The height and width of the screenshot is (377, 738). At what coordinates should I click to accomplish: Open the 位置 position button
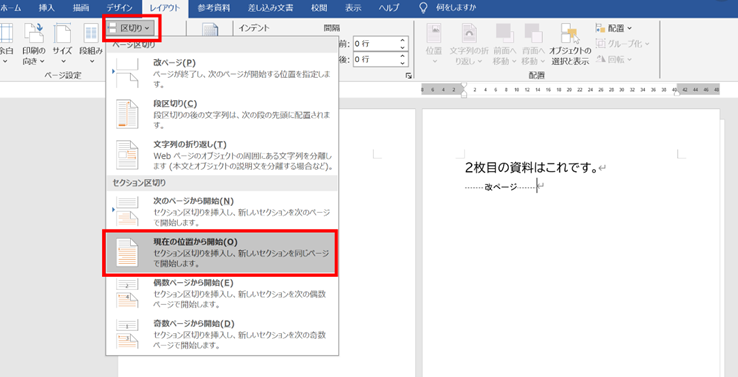tap(433, 44)
